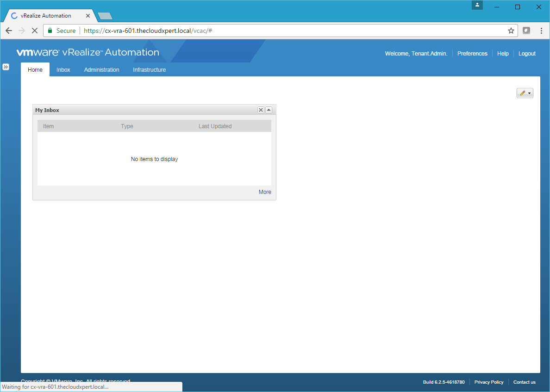
Task: Expand the left sidebar arrow
Action: (x=6, y=67)
